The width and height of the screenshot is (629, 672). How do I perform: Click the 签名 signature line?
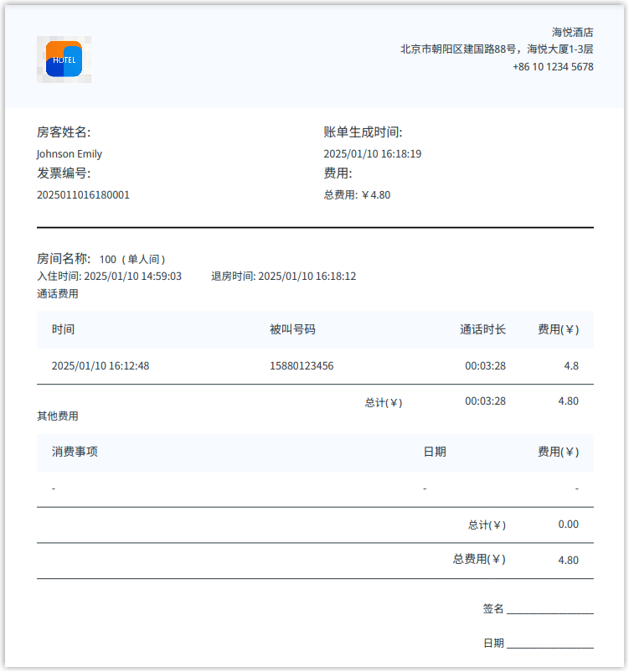tap(549, 610)
